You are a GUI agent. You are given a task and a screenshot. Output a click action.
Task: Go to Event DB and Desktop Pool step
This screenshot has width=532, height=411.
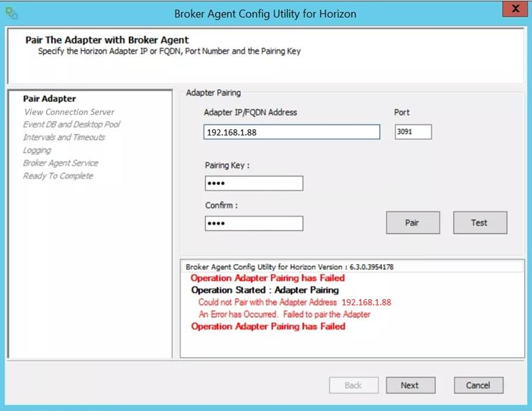click(72, 125)
